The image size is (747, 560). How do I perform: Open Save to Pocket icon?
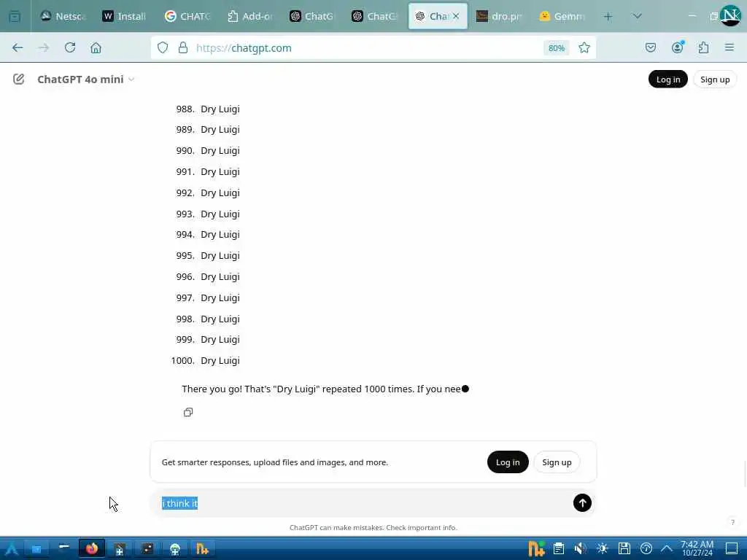[x=651, y=47]
